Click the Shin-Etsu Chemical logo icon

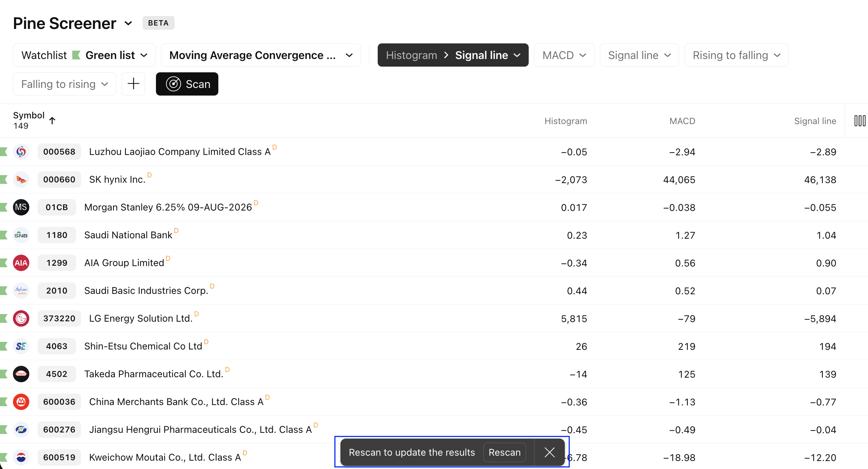point(21,346)
